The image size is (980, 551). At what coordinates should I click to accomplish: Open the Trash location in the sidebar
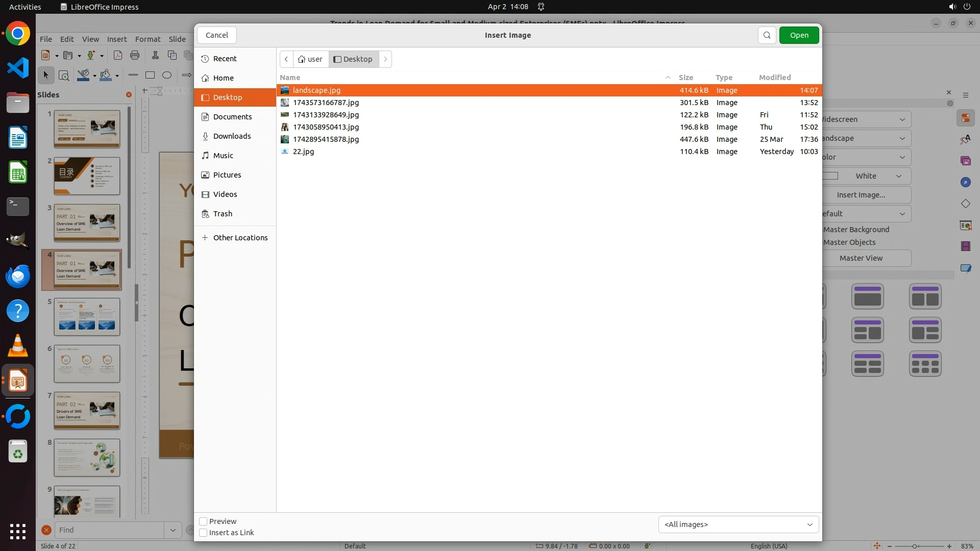click(x=223, y=214)
